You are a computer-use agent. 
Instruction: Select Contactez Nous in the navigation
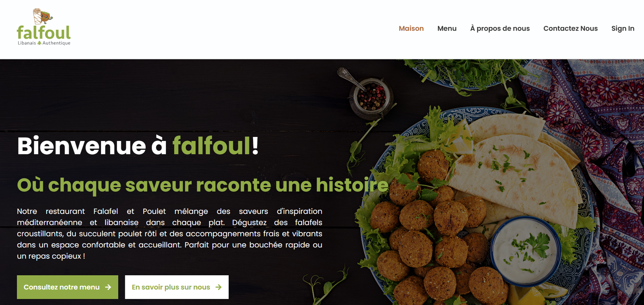570,28
